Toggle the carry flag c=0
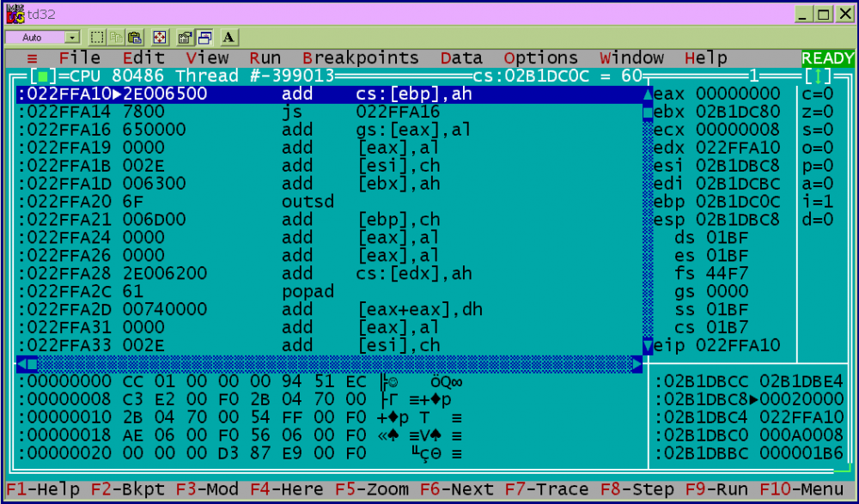 [817, 94]
